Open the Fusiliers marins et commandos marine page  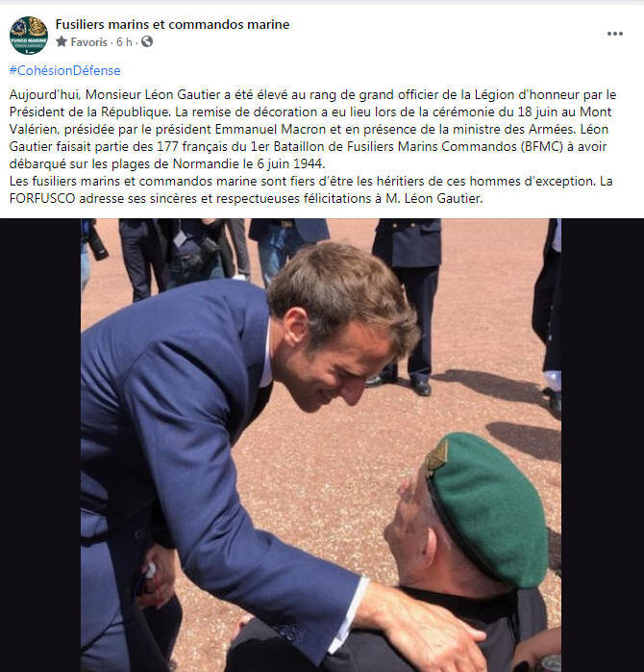tap(172, 24)
